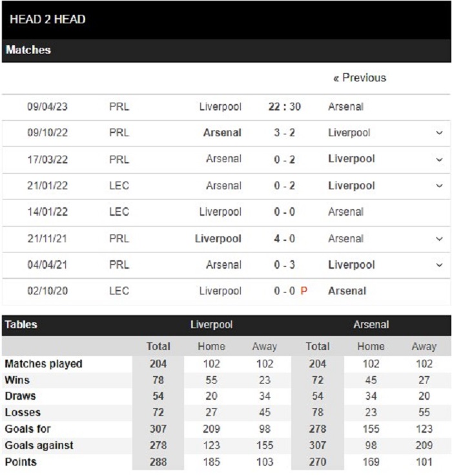Expand the 21/11/21 Liverpool 4-0 match chevron
The height and width of the screenshot is (476, 452).
click(x=439, y=239)
